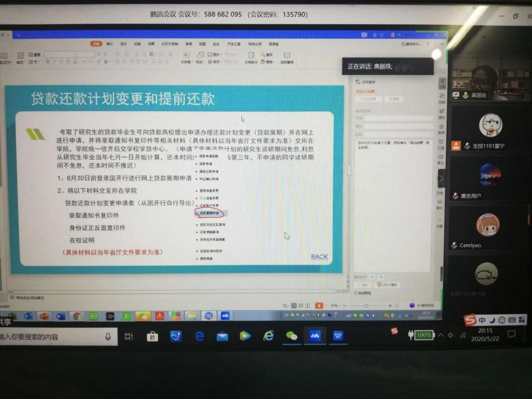
Task: Start slideshow with the orange play button
Action: tap(319, 306)
